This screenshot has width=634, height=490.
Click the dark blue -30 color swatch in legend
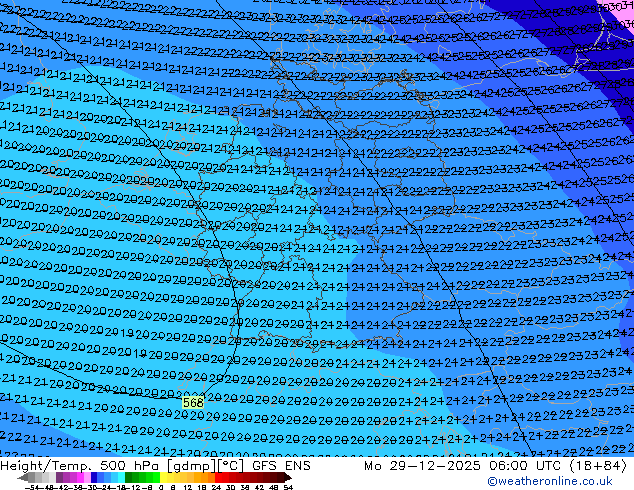[94, 478]
